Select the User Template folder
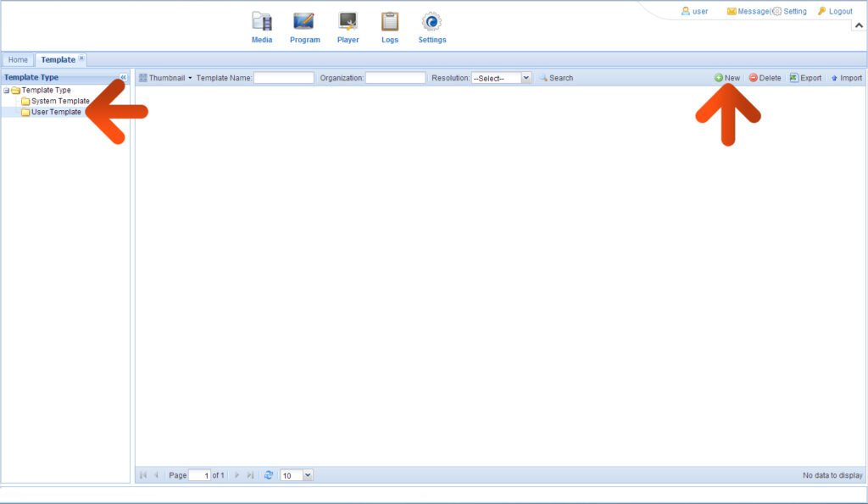The height and width of the screenshot is (504, 868). click(56, 112)
